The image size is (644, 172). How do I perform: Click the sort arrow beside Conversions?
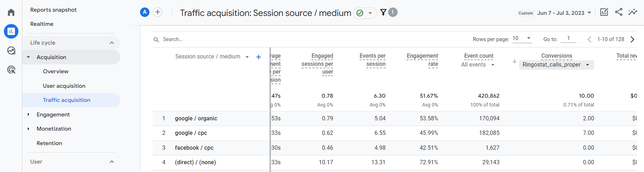(515, 61)
